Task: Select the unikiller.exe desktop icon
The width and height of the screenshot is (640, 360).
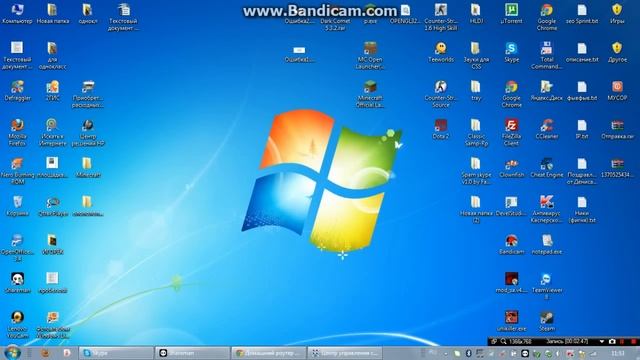Action: [x=511, y=321]
